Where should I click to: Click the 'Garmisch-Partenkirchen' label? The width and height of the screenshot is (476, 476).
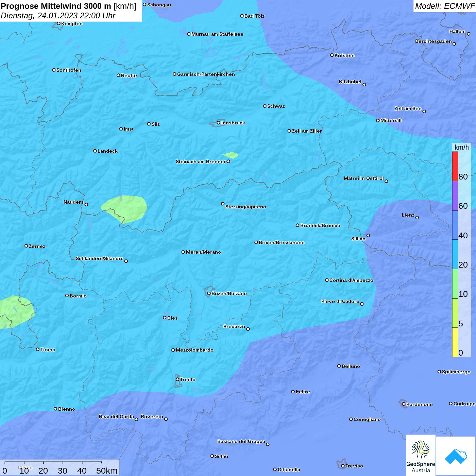pyautogui.click(x=206, y=74)
